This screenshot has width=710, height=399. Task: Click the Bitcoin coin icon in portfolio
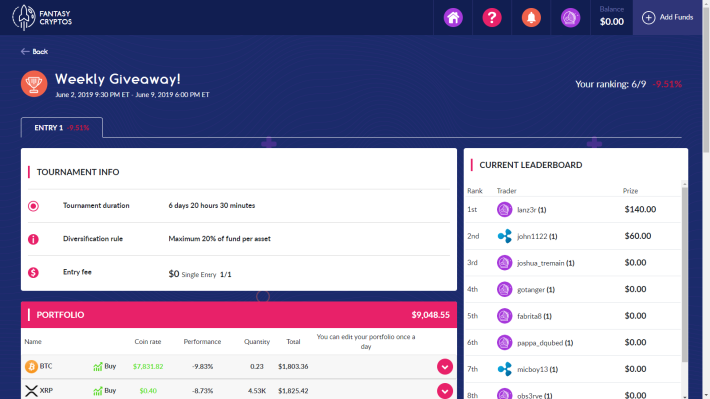coord(31,366)
